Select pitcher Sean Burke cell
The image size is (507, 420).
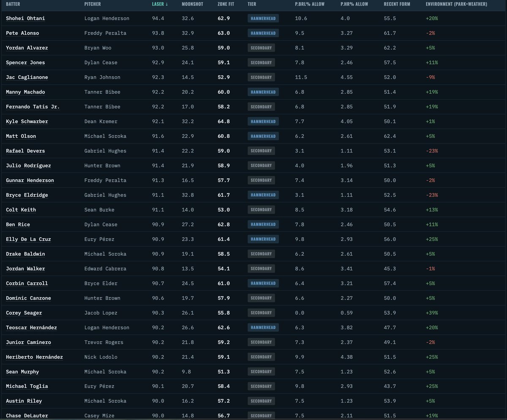coord(99,210)
